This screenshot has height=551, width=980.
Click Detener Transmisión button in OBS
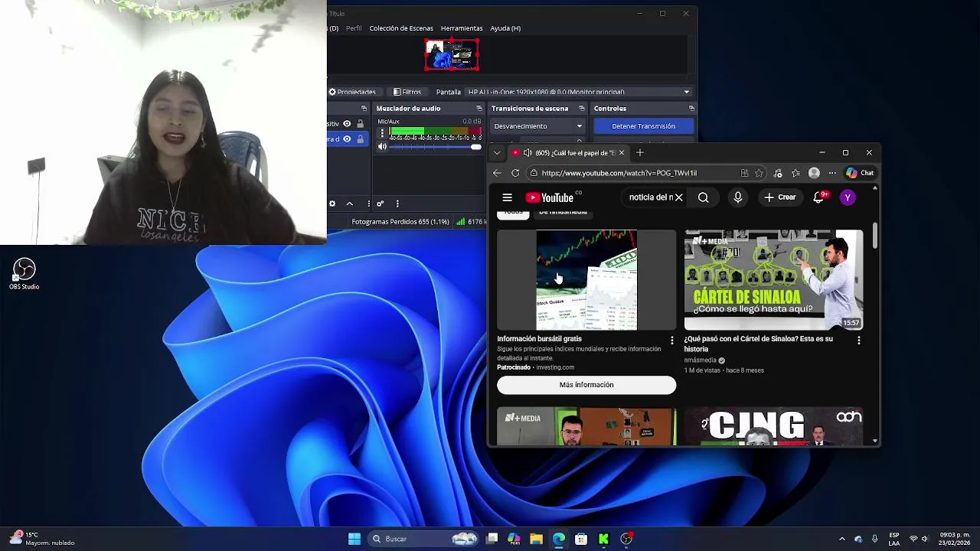point(643,126)
